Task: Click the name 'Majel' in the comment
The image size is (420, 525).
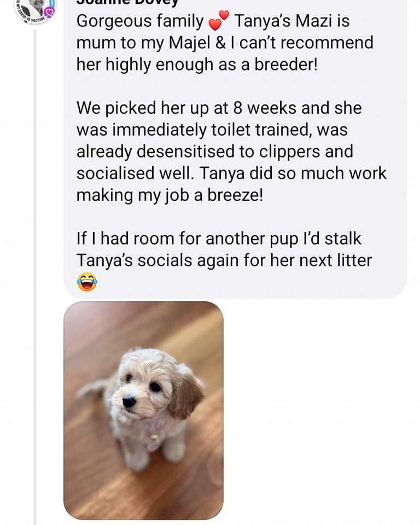Action: [x=190, y=43]
